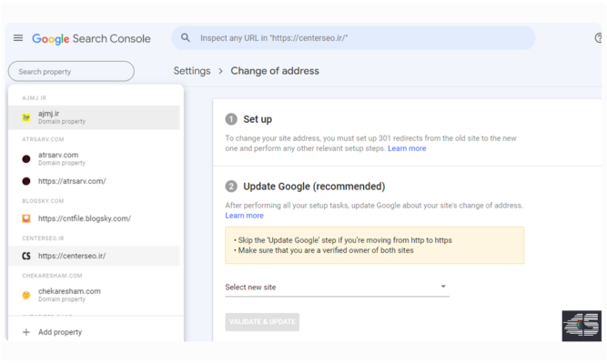Viewport: 607px width, 364px height.
Task: Select the ajmj.ir domain property
Action: pyautogui.click(x=94, y=117)
